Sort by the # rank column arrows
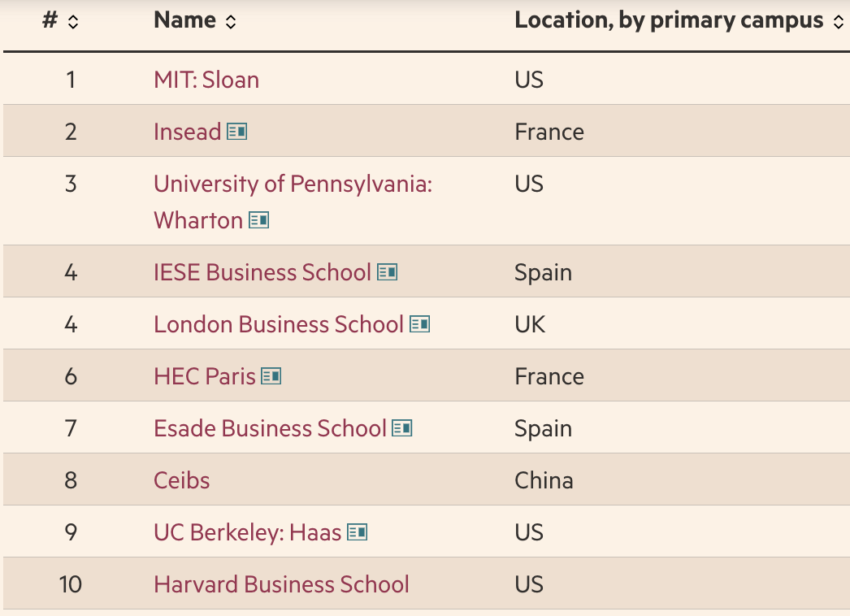The image size is (850, 616). pos(73,23)
